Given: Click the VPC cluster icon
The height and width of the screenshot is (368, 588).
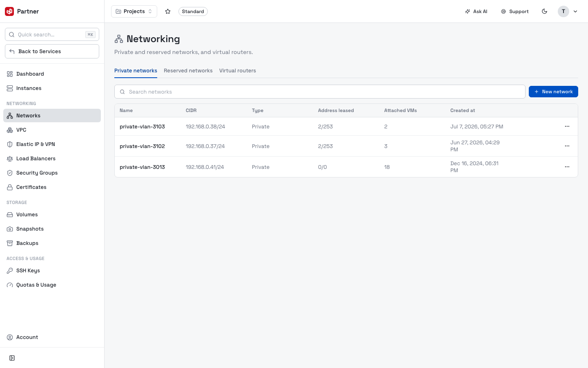Looking at the screenshot, I should tap(10, 130).
